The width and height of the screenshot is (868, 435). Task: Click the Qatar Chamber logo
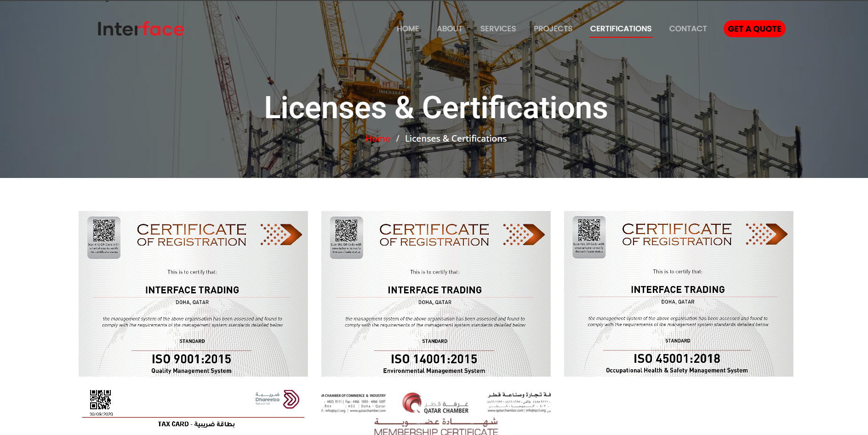tap(435, 403)
